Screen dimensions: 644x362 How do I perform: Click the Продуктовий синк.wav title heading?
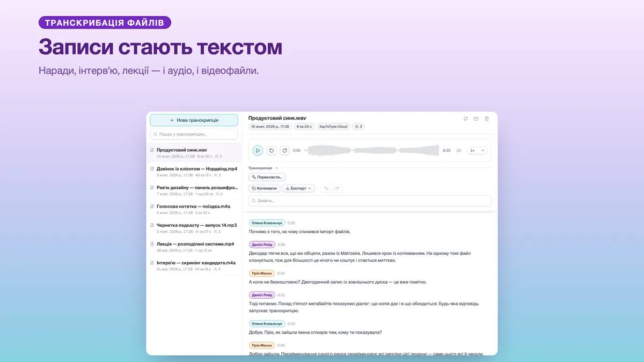click(x=277, y=118)
